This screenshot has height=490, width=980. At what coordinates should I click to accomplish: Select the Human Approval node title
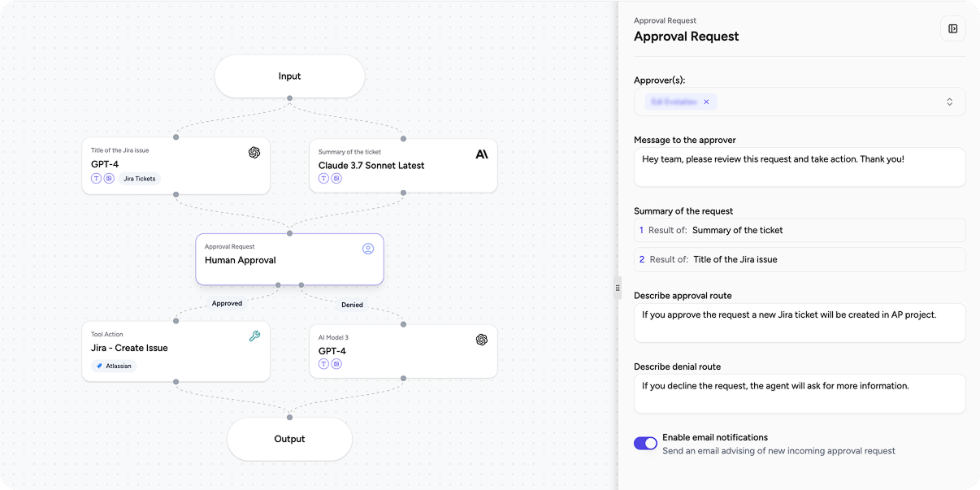point(241,260)
